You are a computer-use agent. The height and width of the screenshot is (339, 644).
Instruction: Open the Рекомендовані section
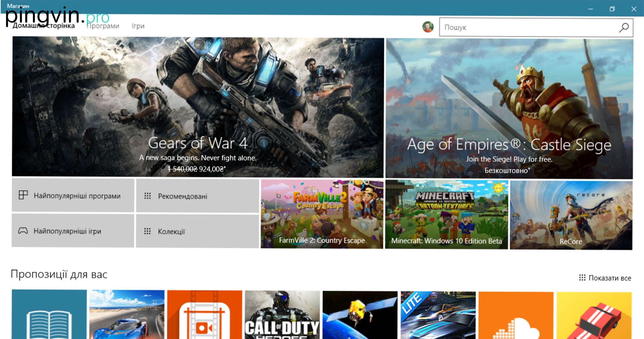[197, 196]
